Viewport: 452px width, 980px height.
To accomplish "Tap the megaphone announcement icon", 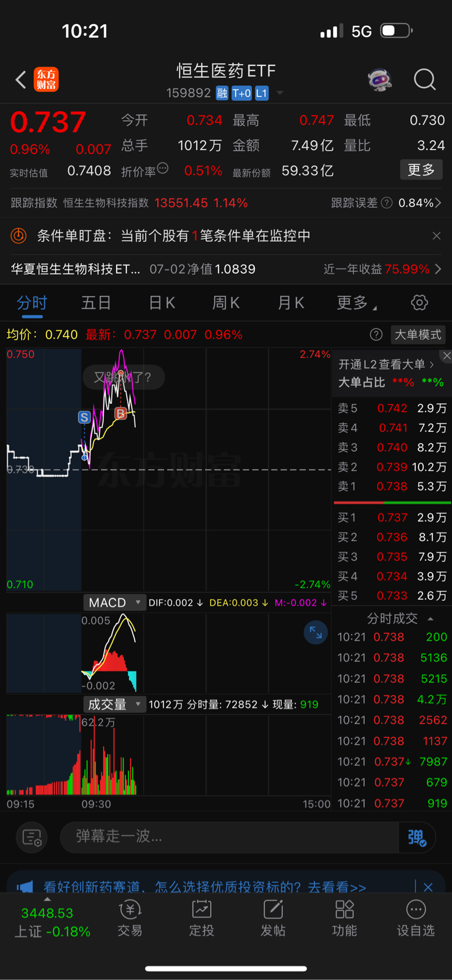I will pos(25,886).
